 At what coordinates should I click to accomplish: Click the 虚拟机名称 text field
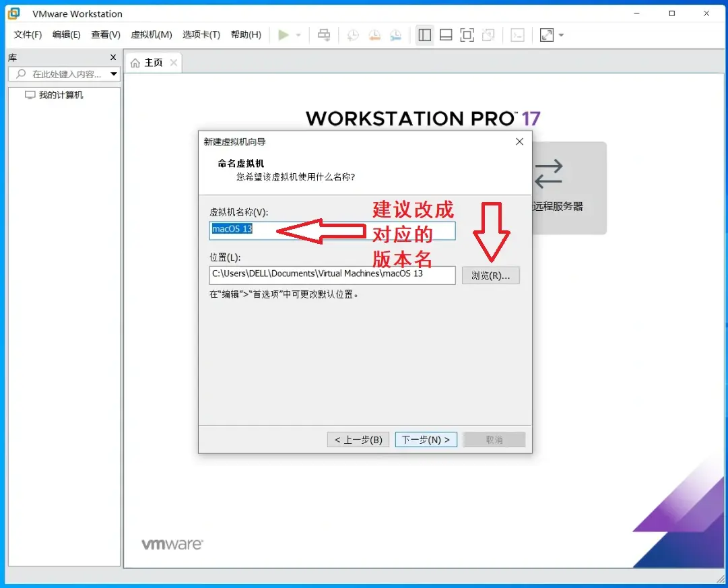[x=332, y=230]
